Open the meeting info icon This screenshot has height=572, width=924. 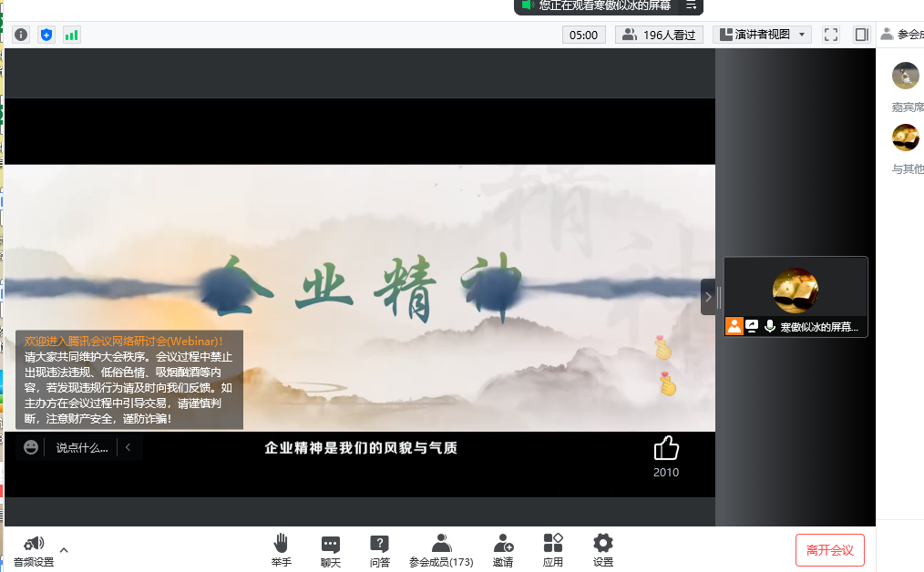click(x=21, y=35)
